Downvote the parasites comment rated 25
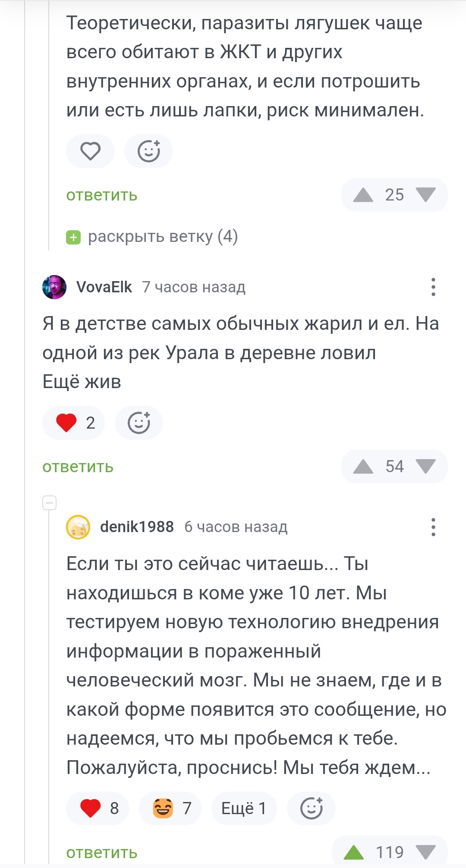Image resolution: width=466 pixels, height=868 pixels. tap(425, 195)
